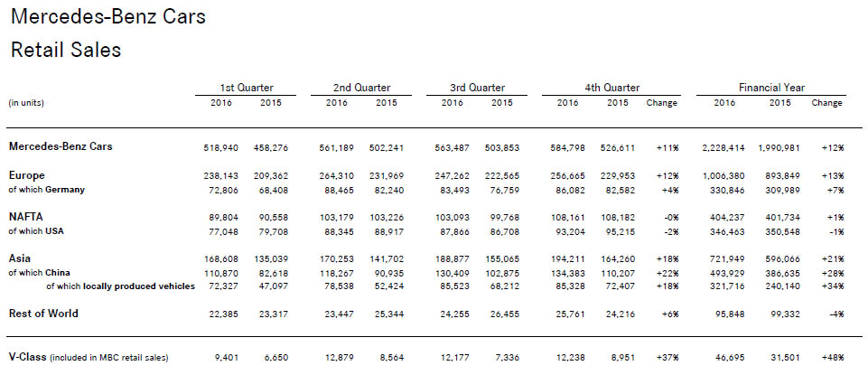
Task: Click the Financial Year column header
Action: [x=771, y=88]
